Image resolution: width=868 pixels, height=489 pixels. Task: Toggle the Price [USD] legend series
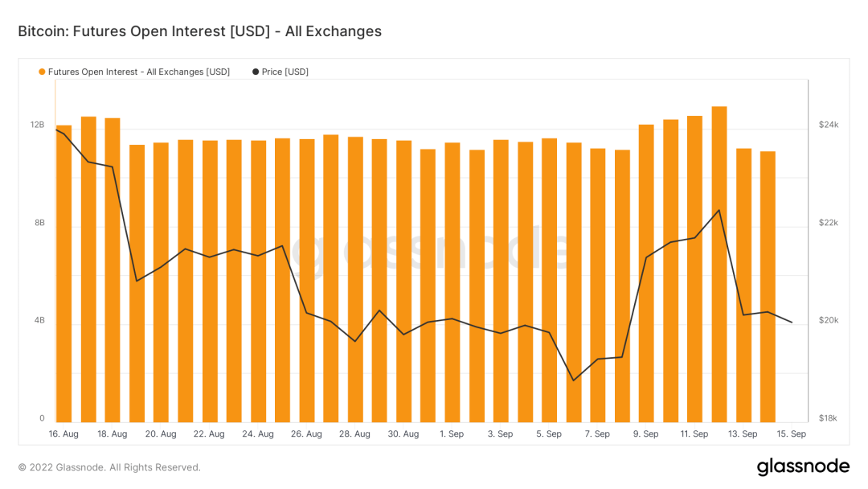tap(285, 72)
